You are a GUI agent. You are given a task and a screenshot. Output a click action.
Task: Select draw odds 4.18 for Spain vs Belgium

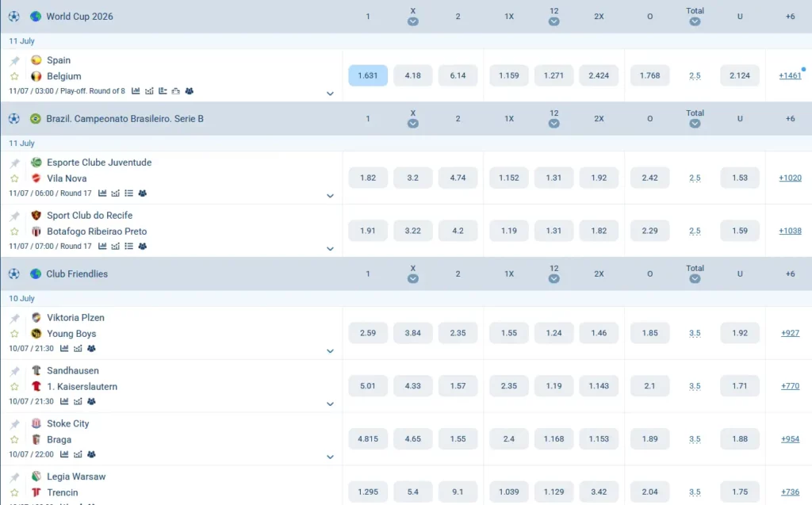412,75
